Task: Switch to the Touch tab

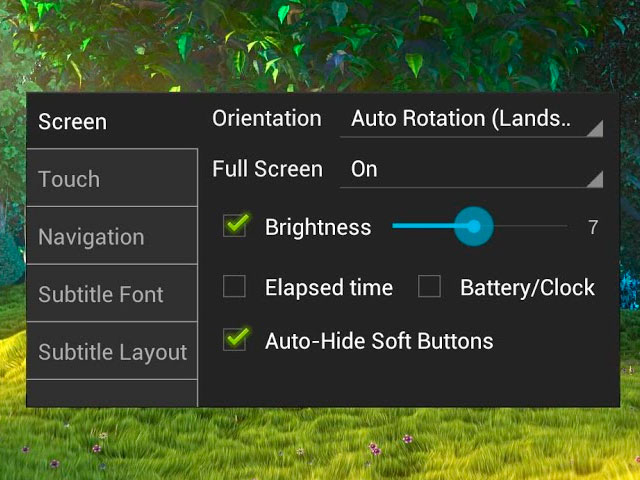Action: (x=112, y=178)
